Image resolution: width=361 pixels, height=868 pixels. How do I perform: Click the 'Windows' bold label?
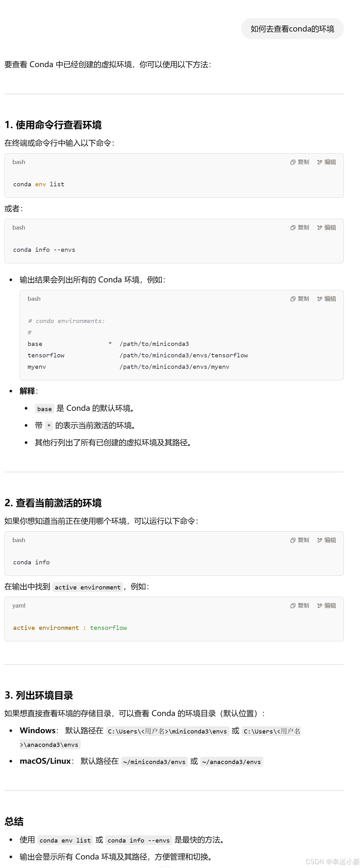click(38, 731)
